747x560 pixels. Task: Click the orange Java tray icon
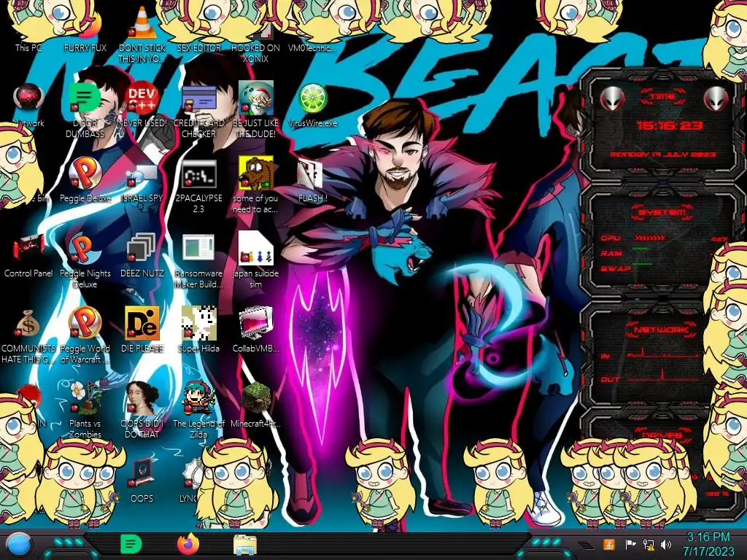pos(609,544)
